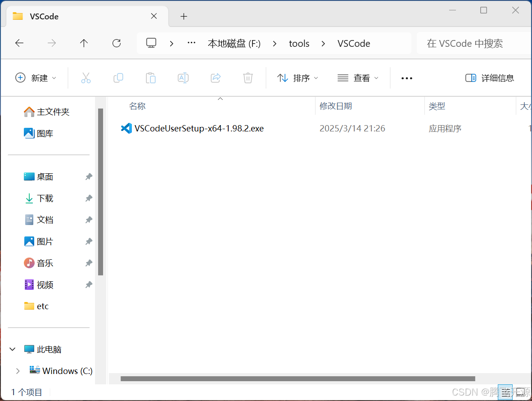
Task: Close the VSCode tab
Action: pos(153,16)
